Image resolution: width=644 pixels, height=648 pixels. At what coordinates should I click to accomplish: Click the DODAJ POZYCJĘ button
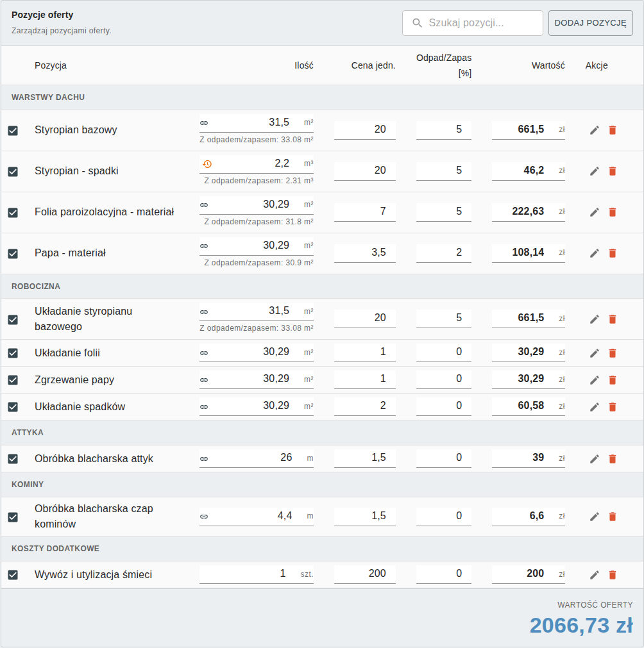pyautogui.click(x=590, y=23)
